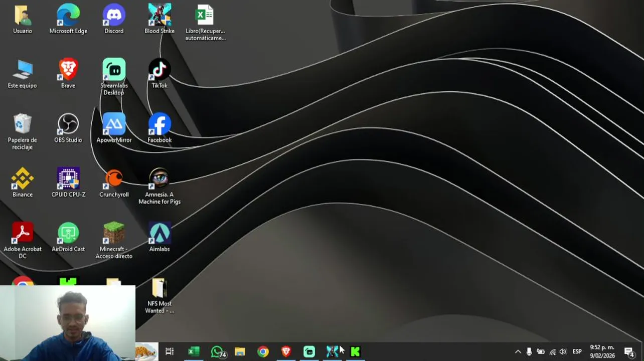This screenshot has width=644, height=361.
Task: Open the Kick app in the taskbar
Action: click(x=355, y=351)
